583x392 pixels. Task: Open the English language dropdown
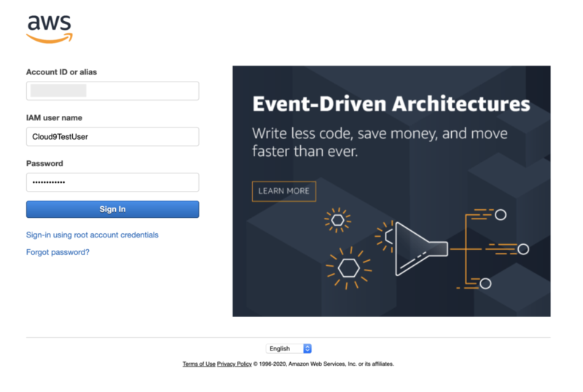point(289,348)
